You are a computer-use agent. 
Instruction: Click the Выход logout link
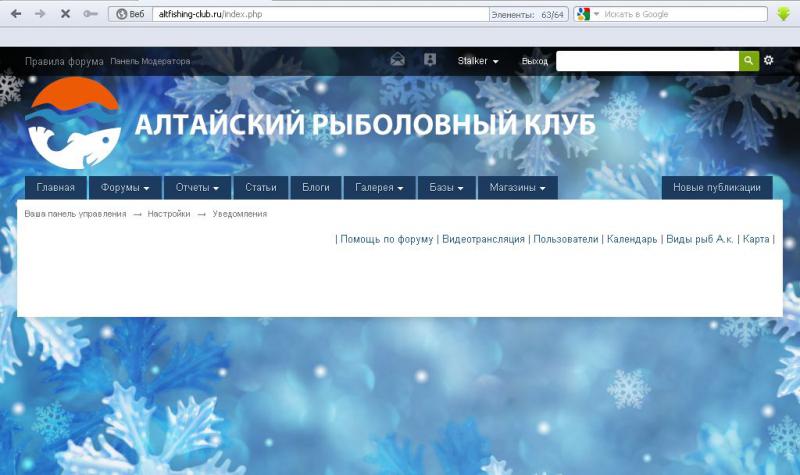tap(535, 61)
